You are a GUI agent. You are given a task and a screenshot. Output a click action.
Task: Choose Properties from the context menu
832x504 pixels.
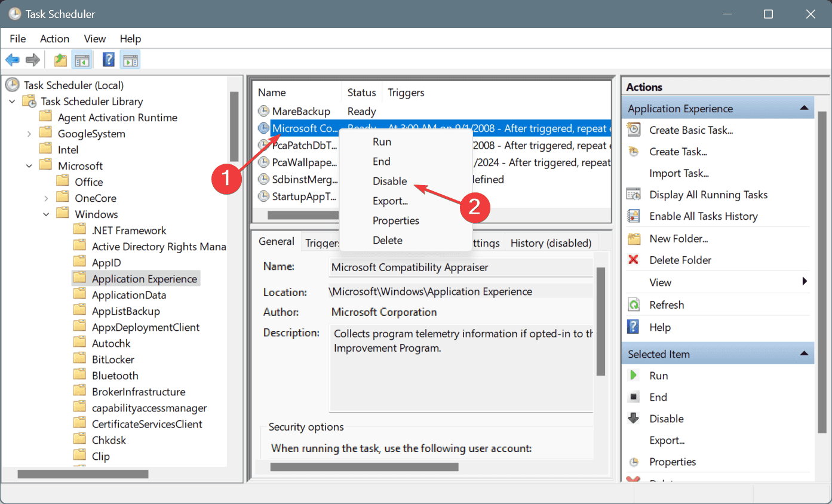pyautogui.click(x=406, y=220)
